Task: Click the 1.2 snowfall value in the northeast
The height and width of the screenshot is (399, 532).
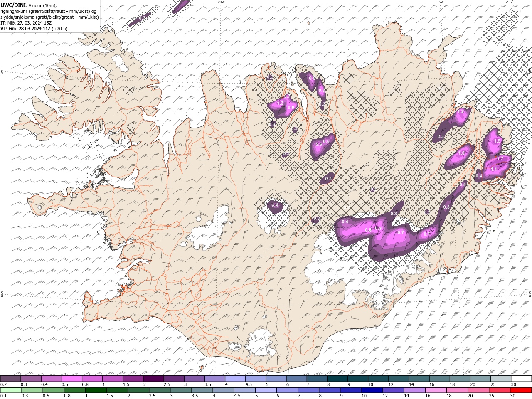Action: 461,112
